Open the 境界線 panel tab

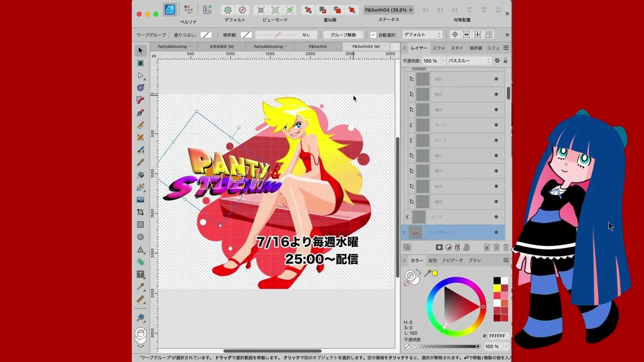click(x=475, y=48)
